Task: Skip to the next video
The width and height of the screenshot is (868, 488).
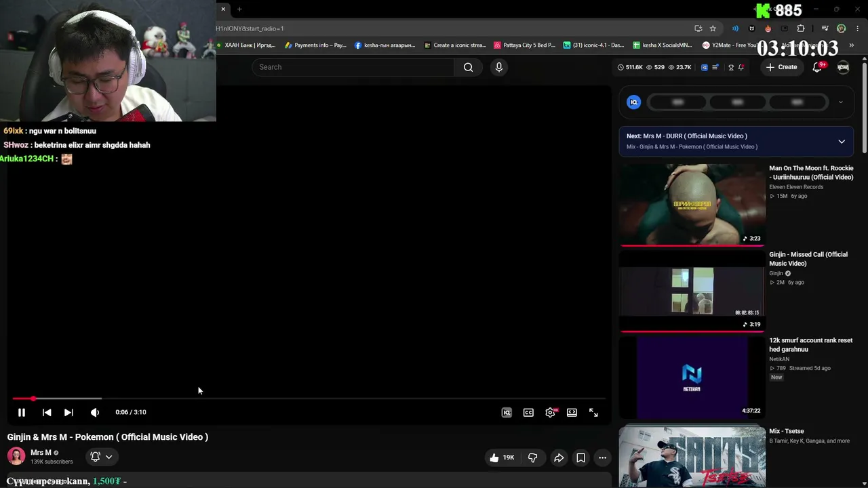Action: 68,412
